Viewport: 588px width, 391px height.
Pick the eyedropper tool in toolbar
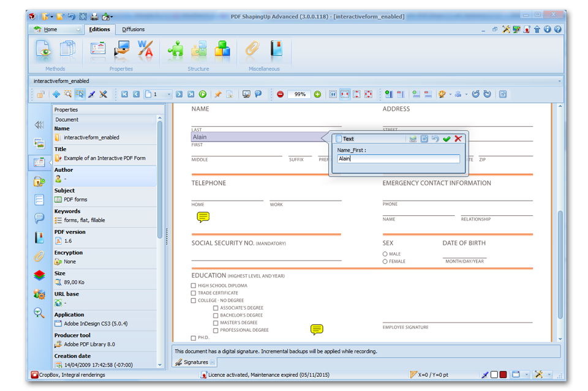[92, 94]
